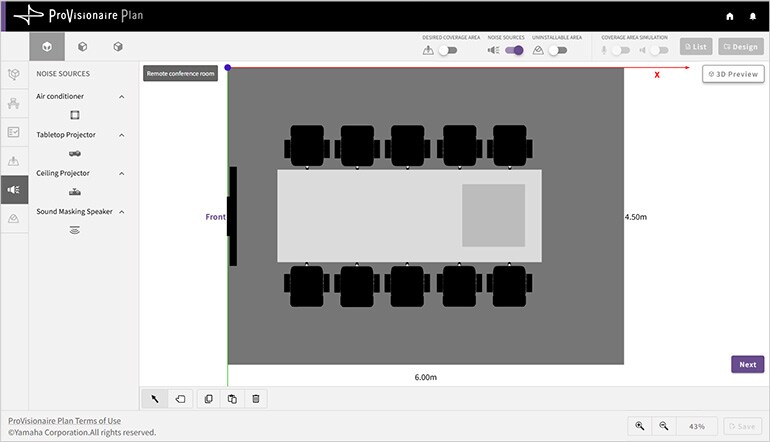Click the zoom out magnifier
The width and height of the screenshot is (770, 442).
coord(663,426)
